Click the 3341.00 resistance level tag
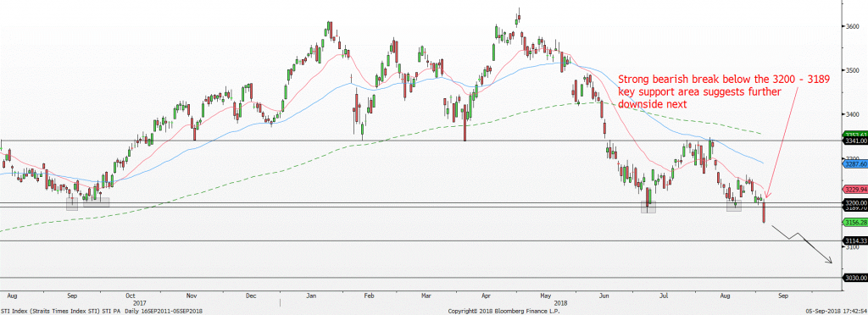This screenshot has height=315, width=868. 854,141
